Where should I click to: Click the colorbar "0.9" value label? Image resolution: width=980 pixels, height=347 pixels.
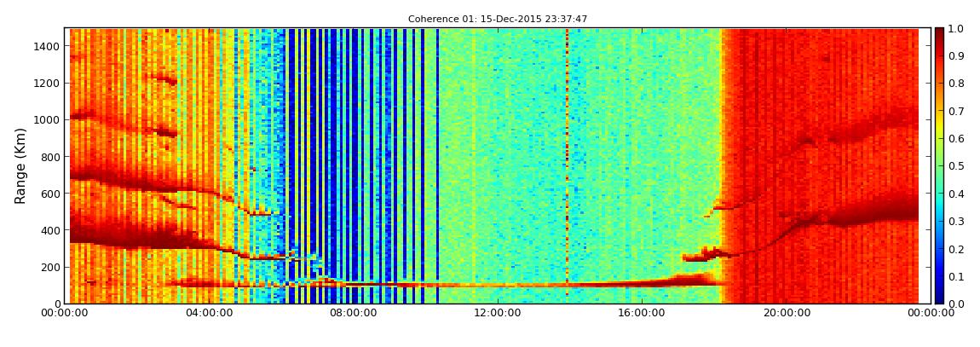957,56
